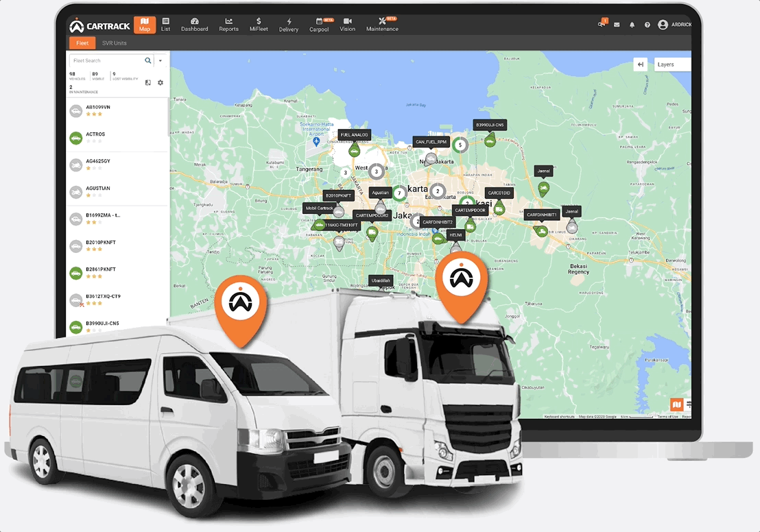Click the search icon with orange badge
Screen dimensions: 760x532
coord(602,23)
